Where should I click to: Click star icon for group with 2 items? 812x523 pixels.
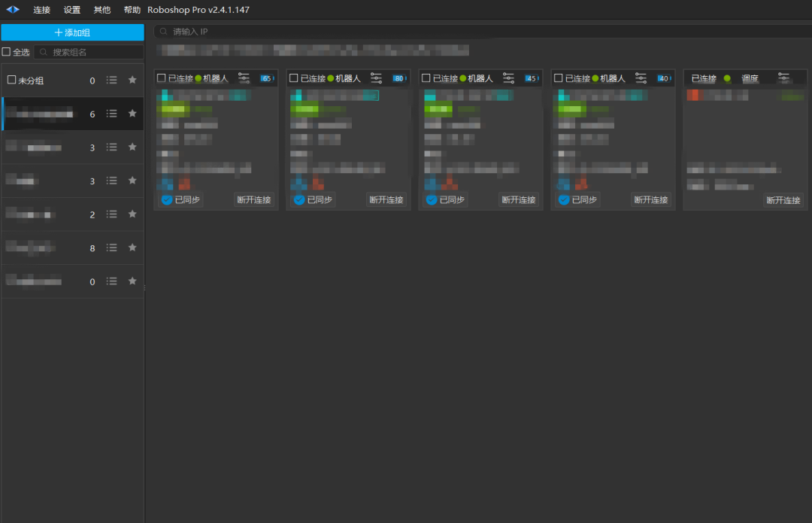coord(132,214)
